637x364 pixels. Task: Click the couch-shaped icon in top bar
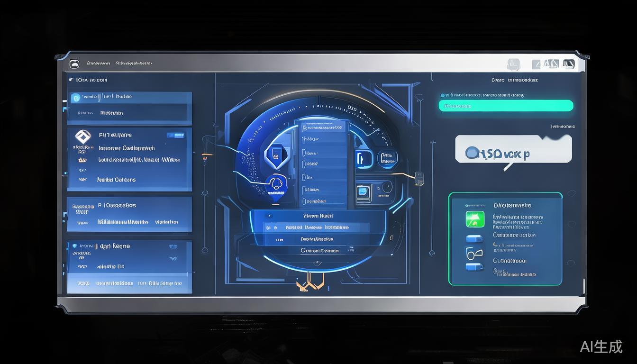[513, 64]
